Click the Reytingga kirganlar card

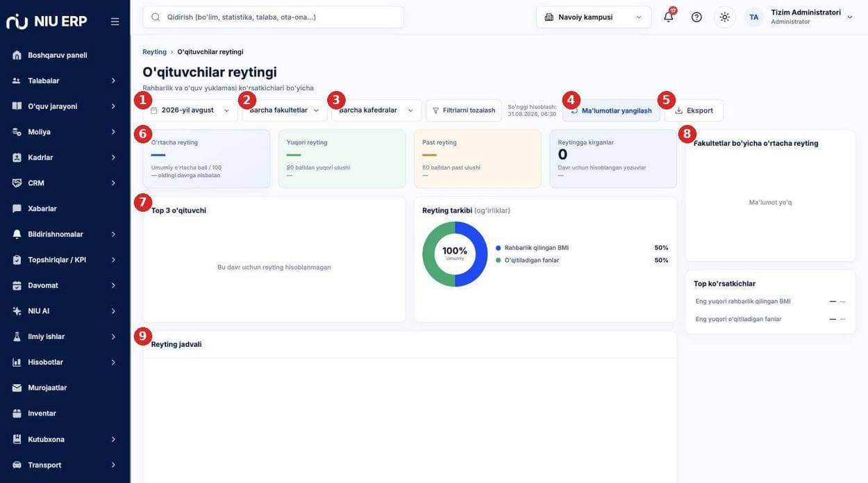coord(613,159)
